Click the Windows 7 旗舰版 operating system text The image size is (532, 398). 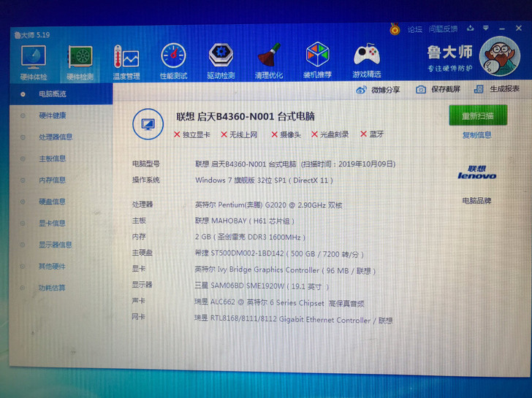pos(264,180)
